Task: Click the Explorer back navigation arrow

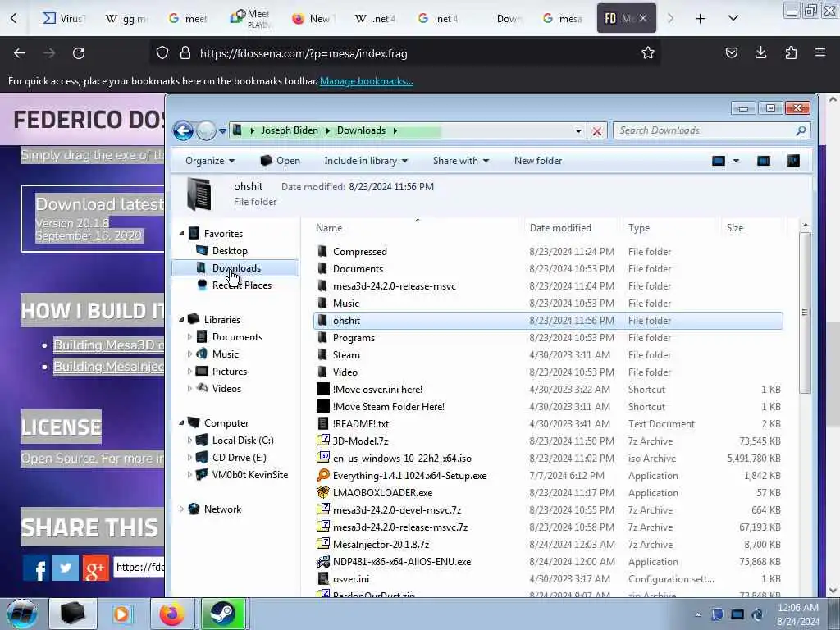Action: [x=183, y=130]
